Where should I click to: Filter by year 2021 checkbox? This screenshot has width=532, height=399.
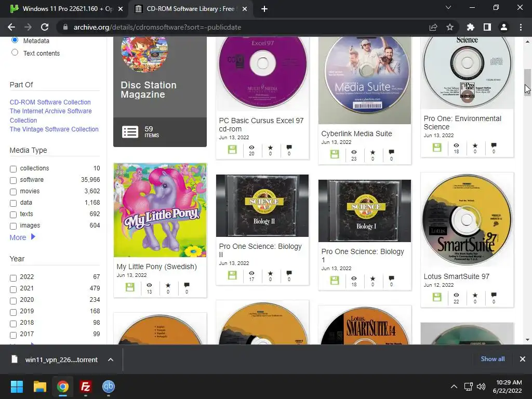tap(13, 289)
